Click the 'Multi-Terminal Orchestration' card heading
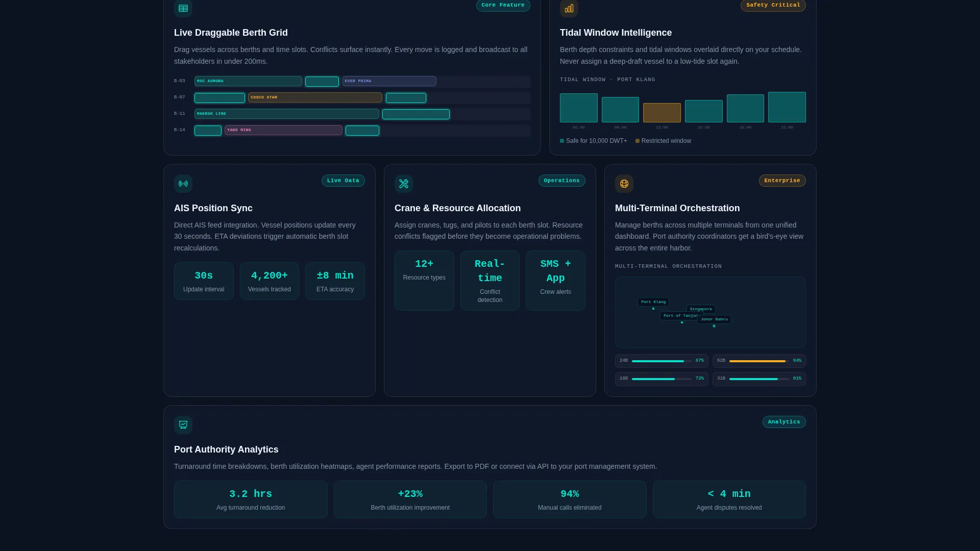Image resolution: width=980 pixels, height=551 pixels. point(677,208)
